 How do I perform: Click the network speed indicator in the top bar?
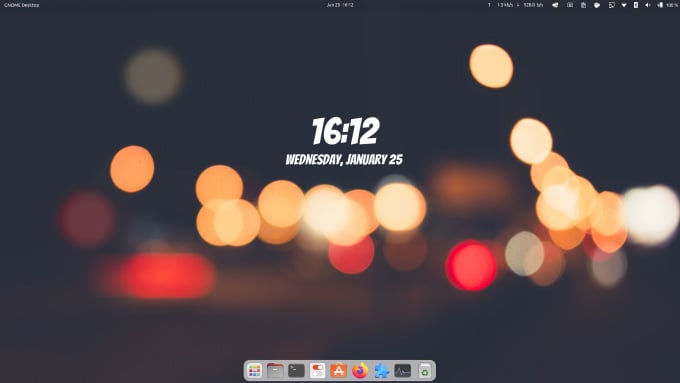(x=516, y=5)
